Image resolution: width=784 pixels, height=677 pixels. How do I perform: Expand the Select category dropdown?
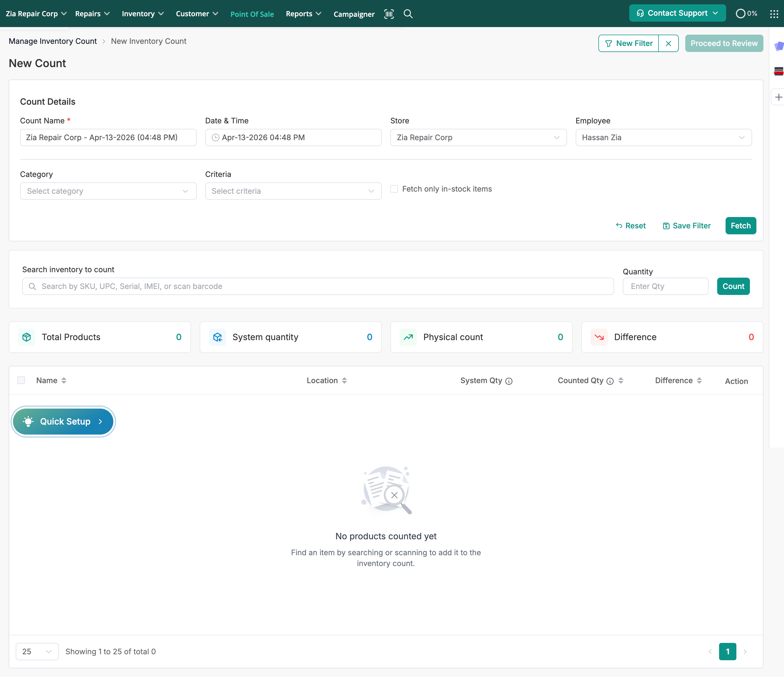[x=108, y=191]
